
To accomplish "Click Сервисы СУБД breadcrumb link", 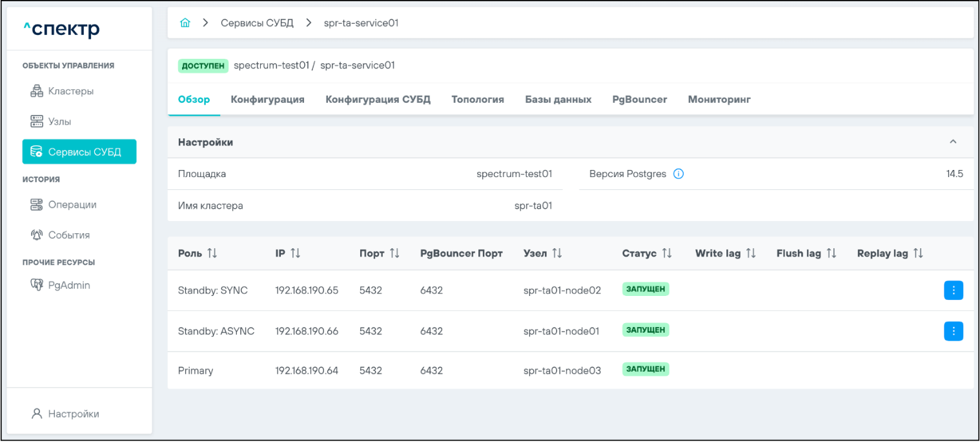I will (257, 23).
